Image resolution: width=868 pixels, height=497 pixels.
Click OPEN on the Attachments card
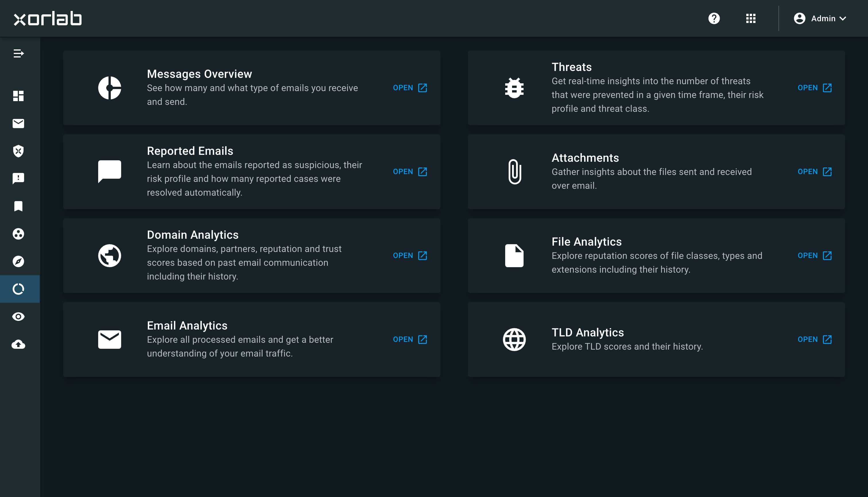(814, 172)
